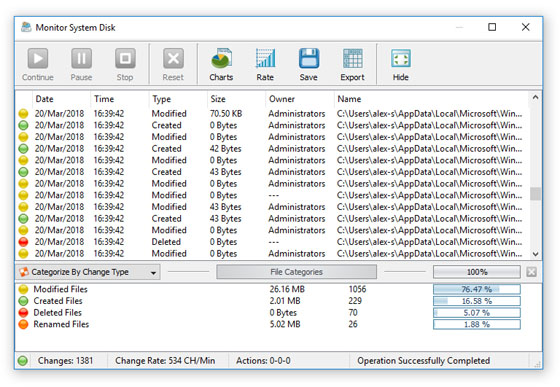Click the Changes: 1381 status entry
This screenshot has width=560, height=387.
coord(65,361)
